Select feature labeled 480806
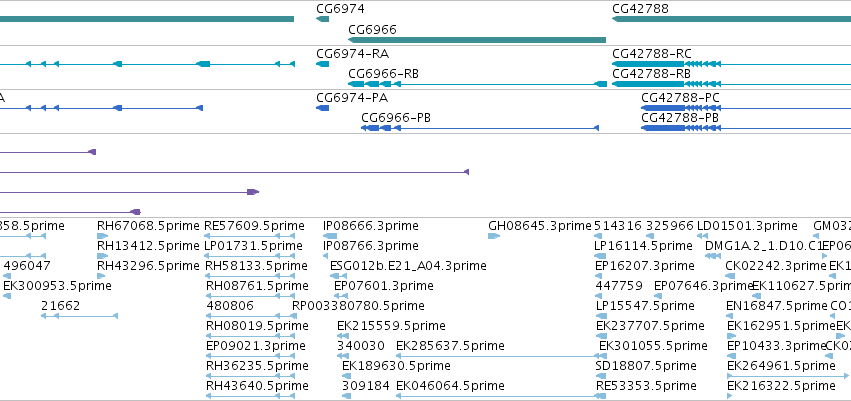 [230, 306]
